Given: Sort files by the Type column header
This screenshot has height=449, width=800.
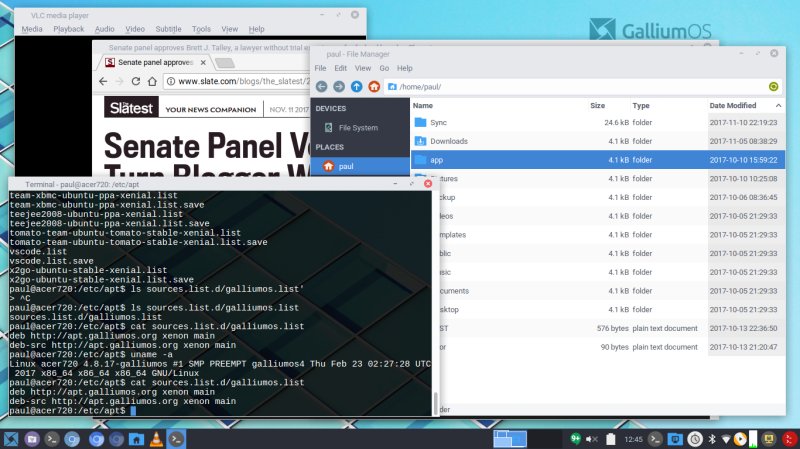Looking at the screenshot, I should tap(641, 106).
